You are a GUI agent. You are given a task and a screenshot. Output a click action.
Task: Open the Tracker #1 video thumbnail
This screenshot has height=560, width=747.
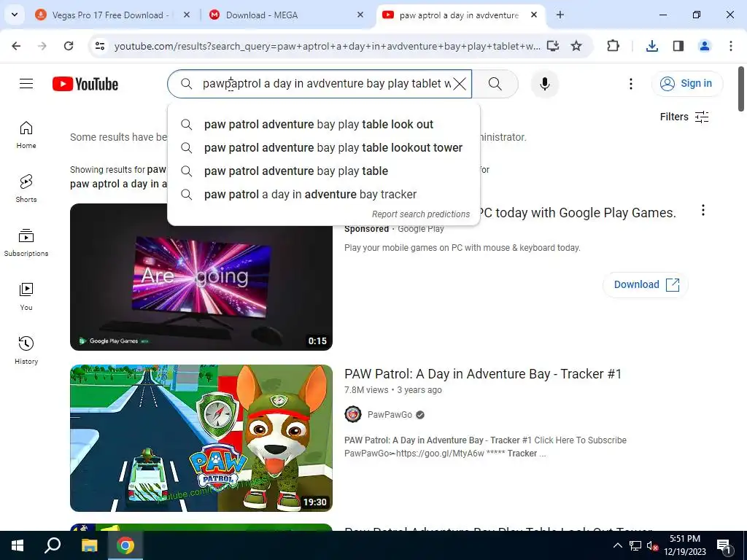coord(201,438)
